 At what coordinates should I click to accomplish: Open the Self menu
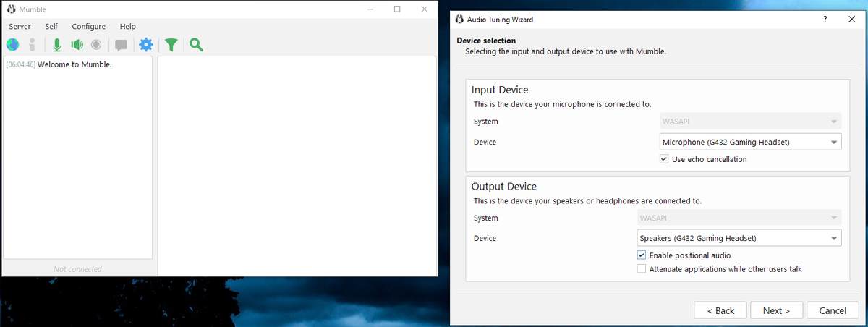[x=51, y=26]
